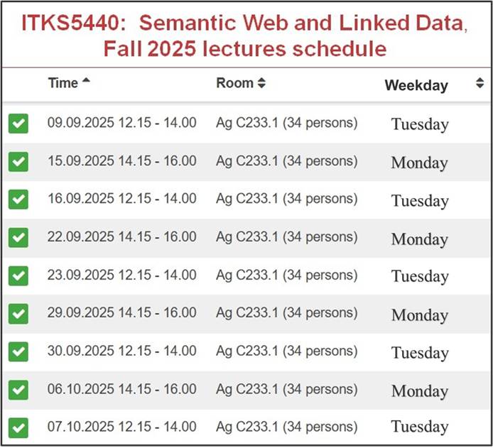Click the ITKS5440 schedule title
The image size is (493, 448).
click(x=245, y=35)
